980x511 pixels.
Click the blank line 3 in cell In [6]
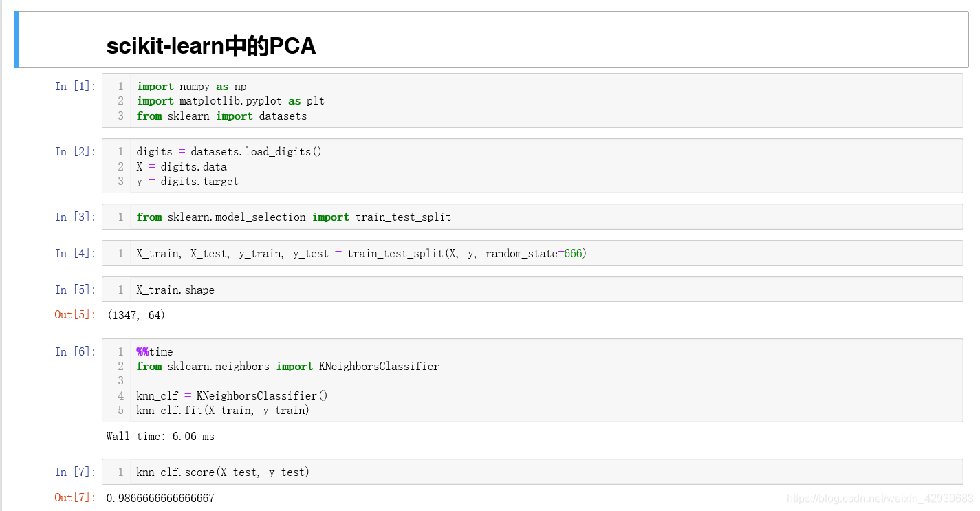pos(546,381)
